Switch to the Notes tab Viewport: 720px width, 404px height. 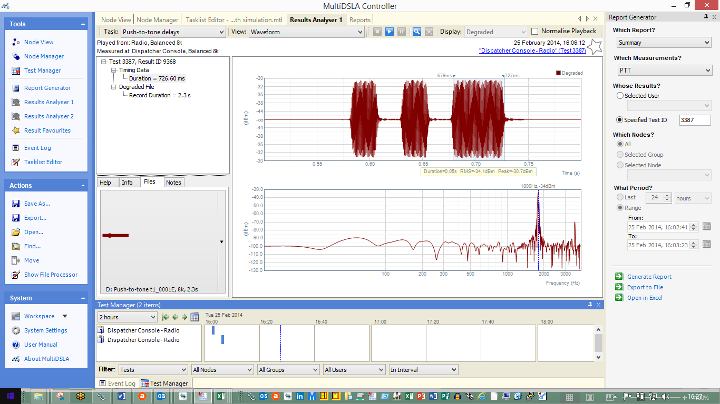(173, 182)
